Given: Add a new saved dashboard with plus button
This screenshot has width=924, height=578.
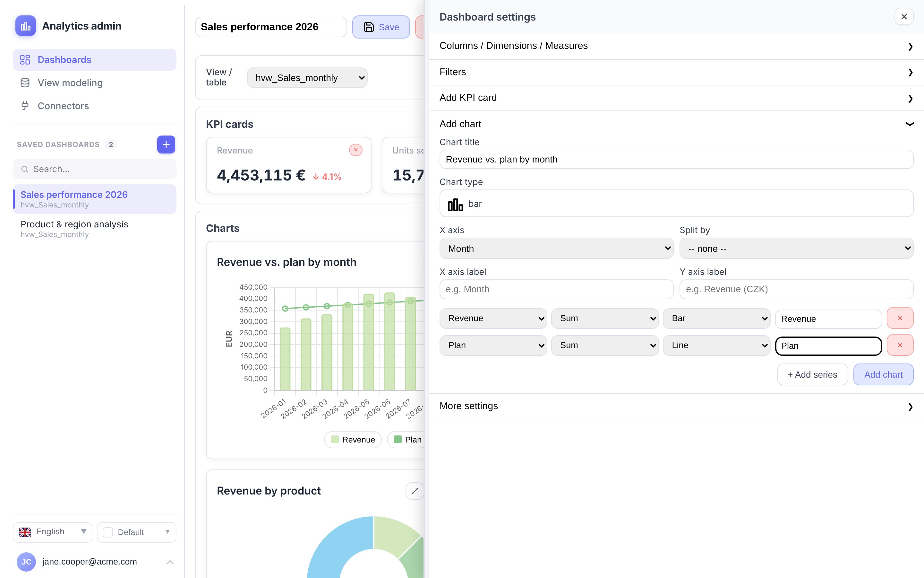Looking at the screenshot, I should [x=166, y=144].
